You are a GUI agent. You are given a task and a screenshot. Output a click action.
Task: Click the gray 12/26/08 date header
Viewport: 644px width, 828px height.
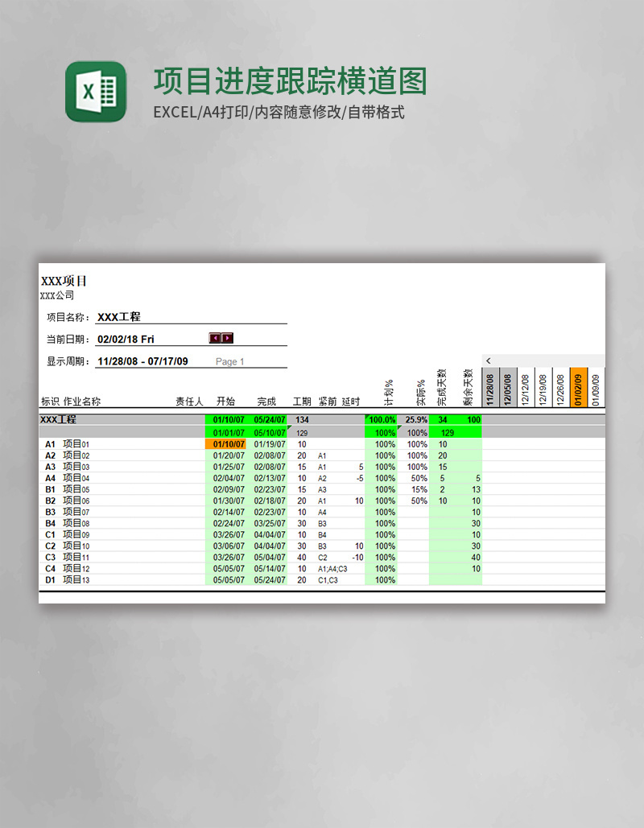(559, 387)
